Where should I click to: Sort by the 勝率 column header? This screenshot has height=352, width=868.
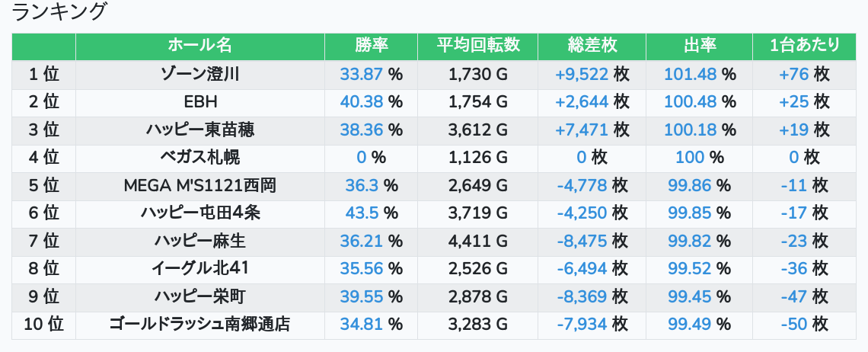click(x=371, y=46)
